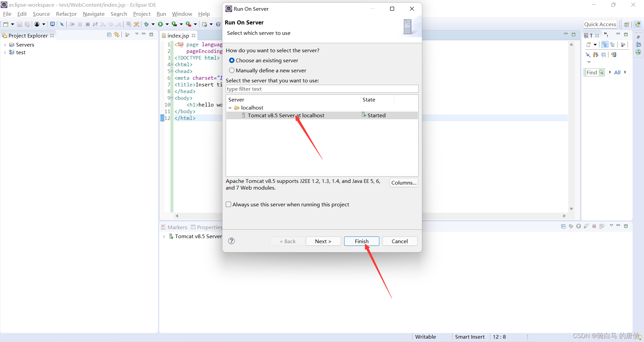Open a Terminal from the toolbar

coord(52,24)
